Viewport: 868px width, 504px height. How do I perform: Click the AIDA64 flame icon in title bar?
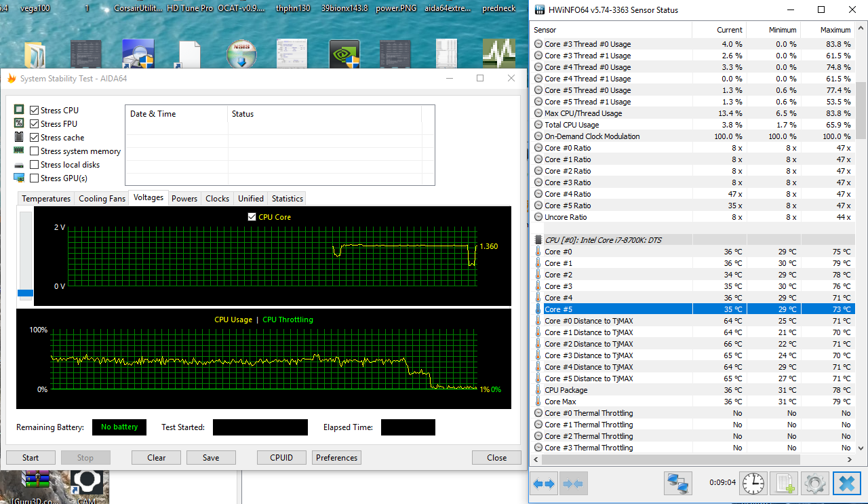pyautogui.click(x=12, y=78)
